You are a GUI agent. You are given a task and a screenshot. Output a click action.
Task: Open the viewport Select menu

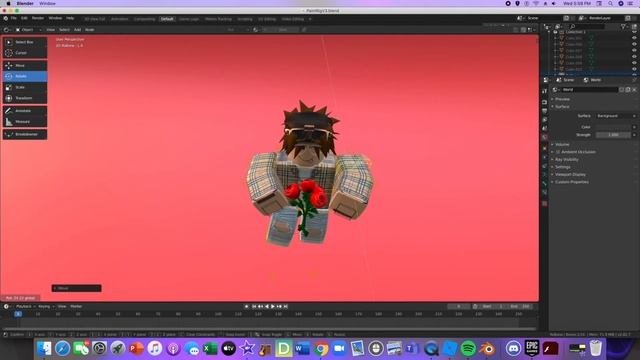click(64, 30)
